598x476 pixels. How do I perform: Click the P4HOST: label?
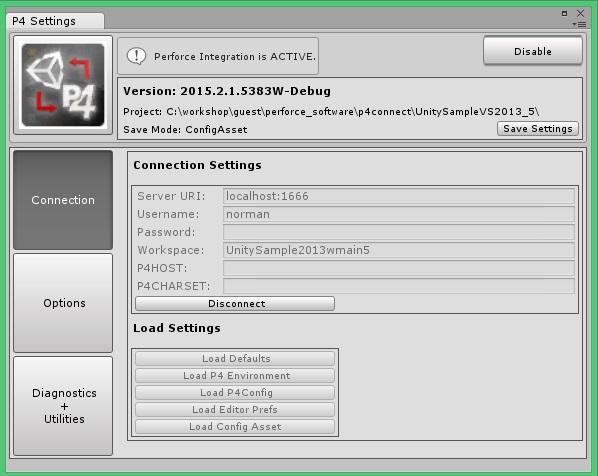point(162,268)
